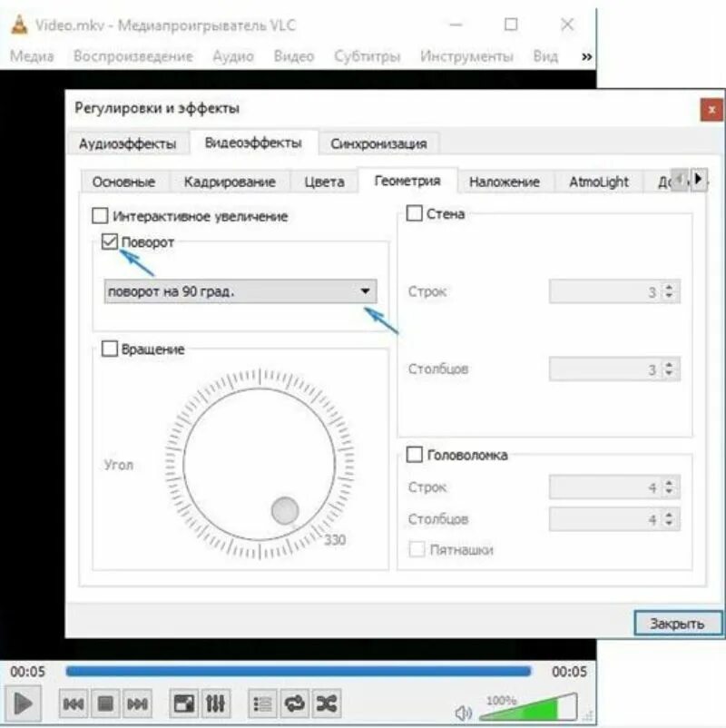
Task: Maximize the VLC window
Action: [x=511, y=25]
